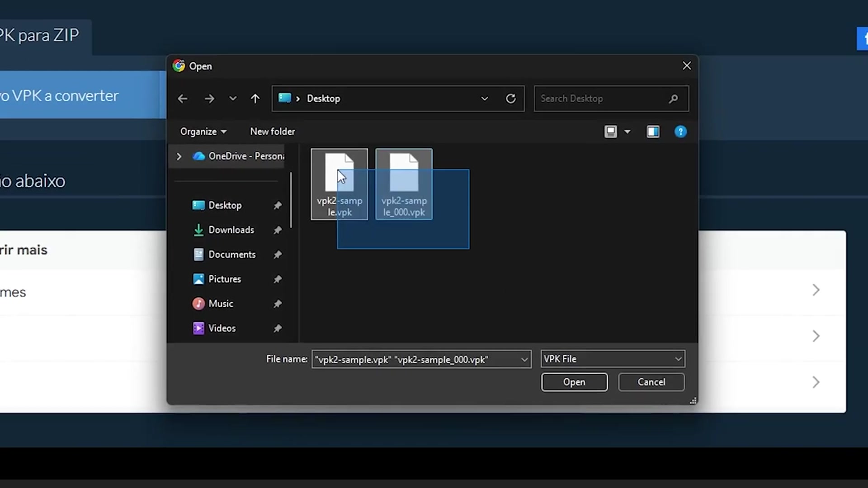Open the webpage row ending in 'mes'

click(x=423, y=292)
